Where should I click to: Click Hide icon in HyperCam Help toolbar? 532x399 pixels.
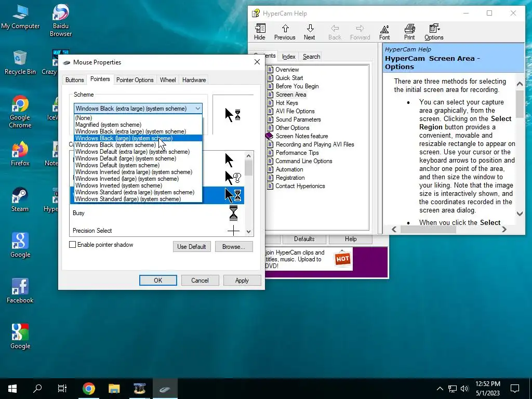260,32
